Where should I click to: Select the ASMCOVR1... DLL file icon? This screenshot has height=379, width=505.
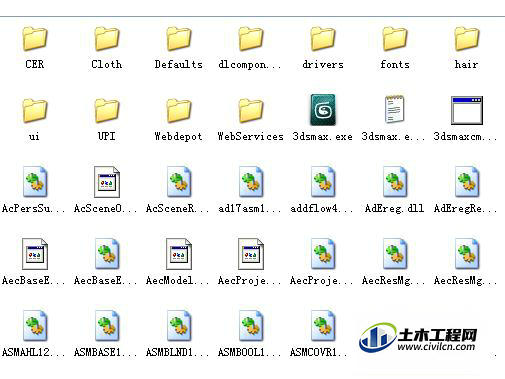pyautogui.click(x=323, y=326)
